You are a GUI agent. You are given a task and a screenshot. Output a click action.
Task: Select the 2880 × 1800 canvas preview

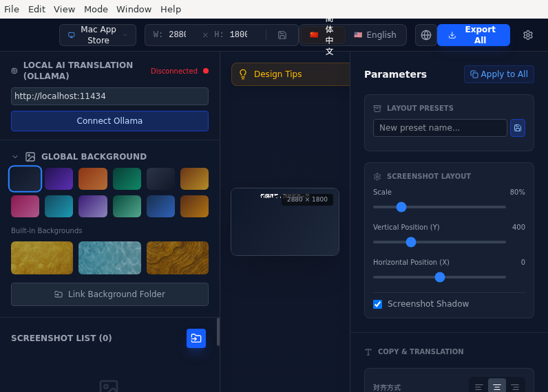click(285, 221)
